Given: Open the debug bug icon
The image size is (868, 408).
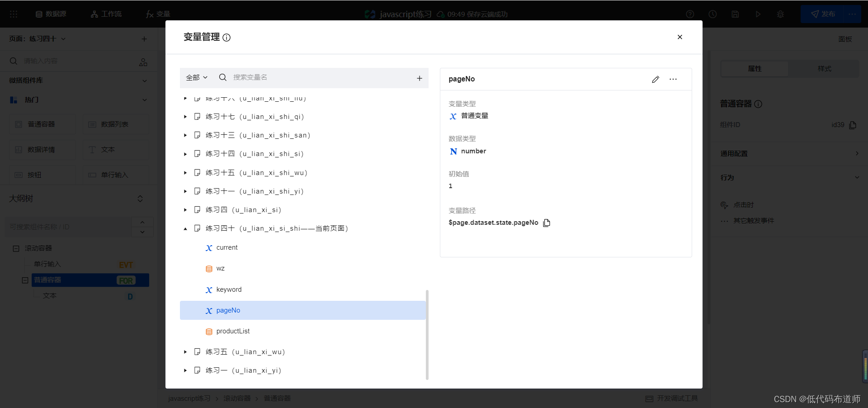Looking at the screenshot, I should click(780, 14).
